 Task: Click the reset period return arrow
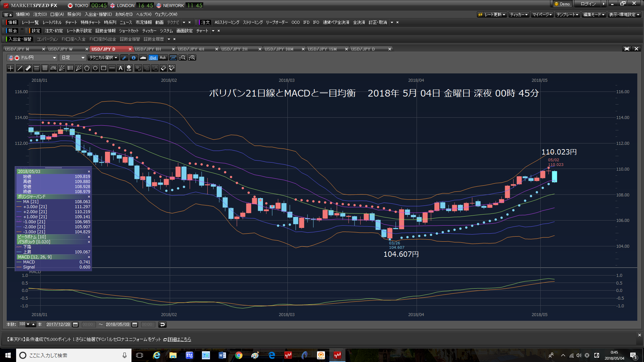tap(162, 324)
